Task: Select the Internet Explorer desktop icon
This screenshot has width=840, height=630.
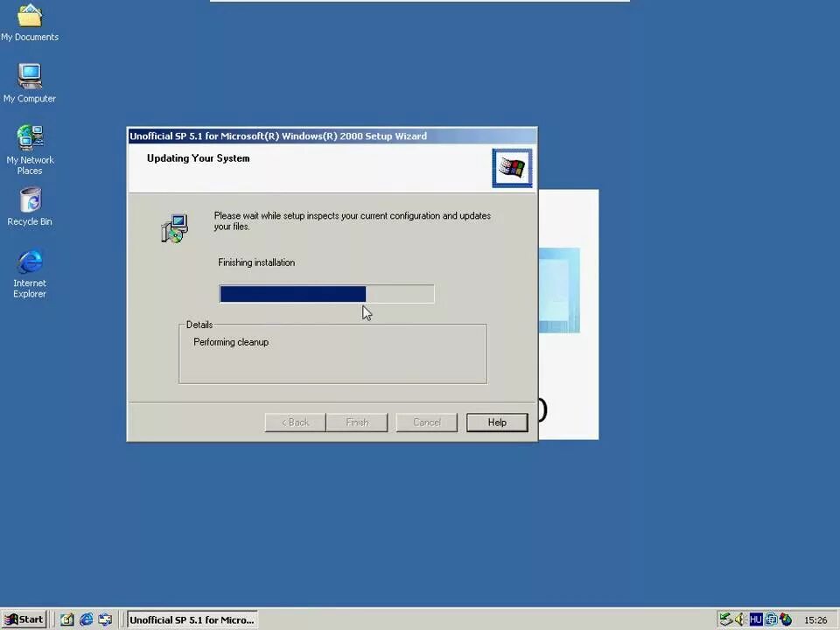Action: click(x=30, y=273)
